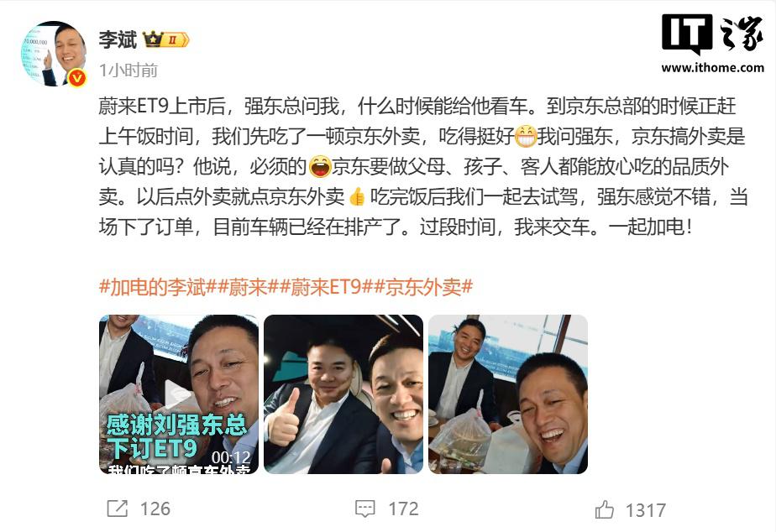Visit the www.ithome.com link

tap(713, 68)
